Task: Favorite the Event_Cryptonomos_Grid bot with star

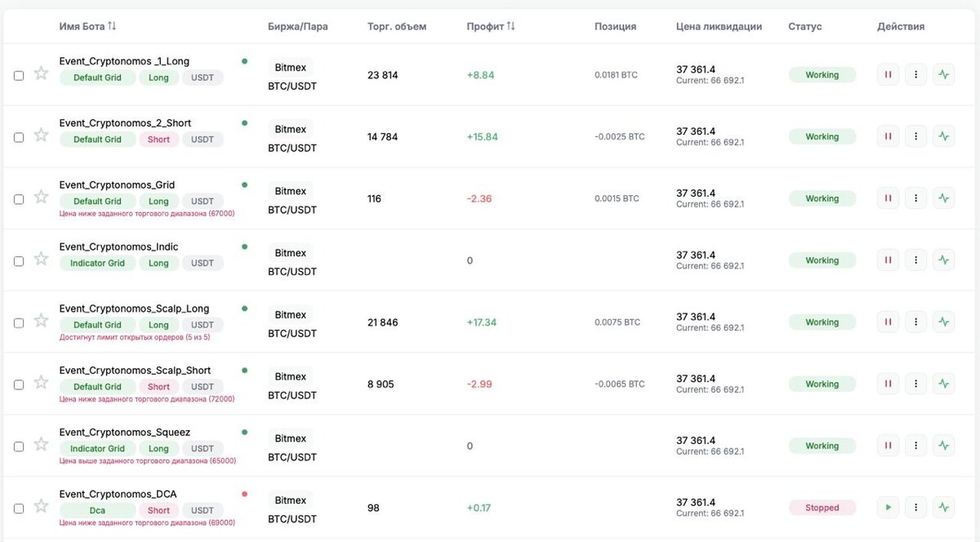Action: [41, 198]
